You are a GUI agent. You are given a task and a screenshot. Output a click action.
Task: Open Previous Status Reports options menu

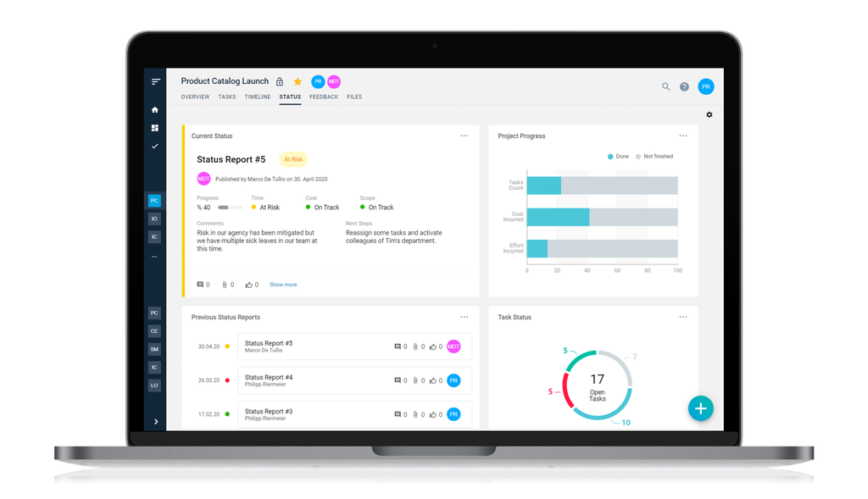[464, 317]
